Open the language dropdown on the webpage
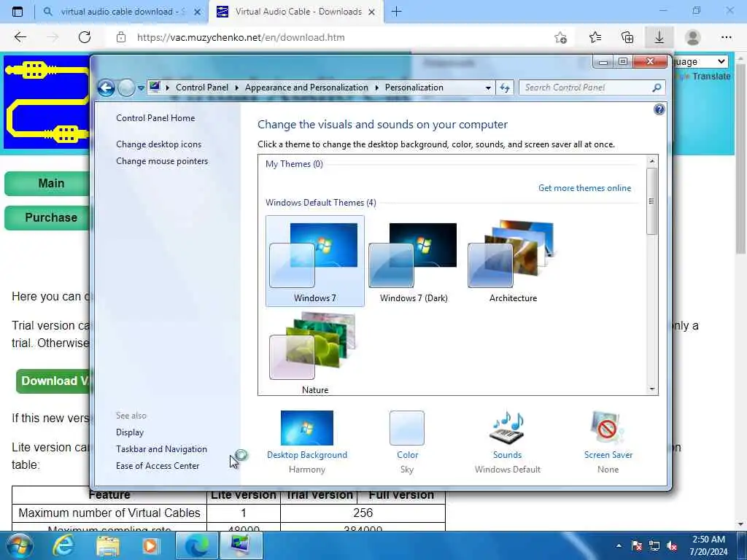 click(700, 61)
